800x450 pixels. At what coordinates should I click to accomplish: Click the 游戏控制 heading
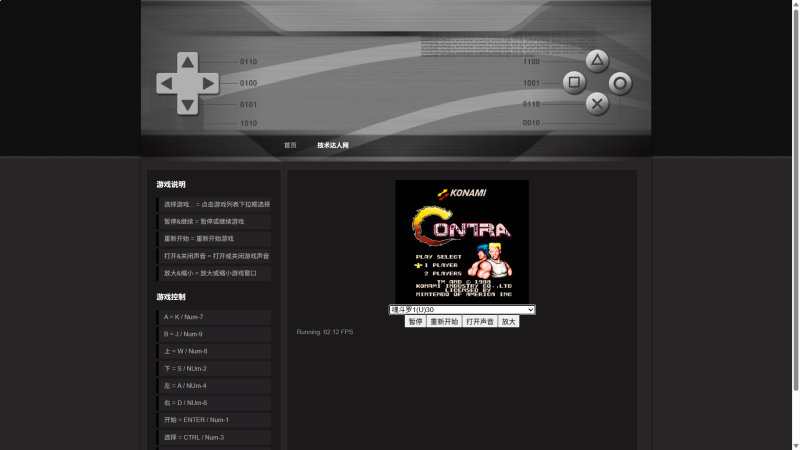[x=171, y=297]
